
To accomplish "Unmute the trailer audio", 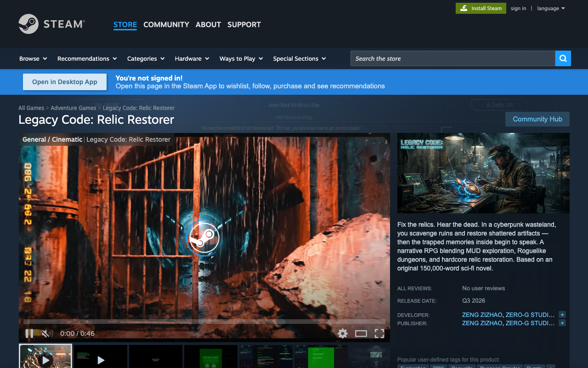I will click(47, 333).
